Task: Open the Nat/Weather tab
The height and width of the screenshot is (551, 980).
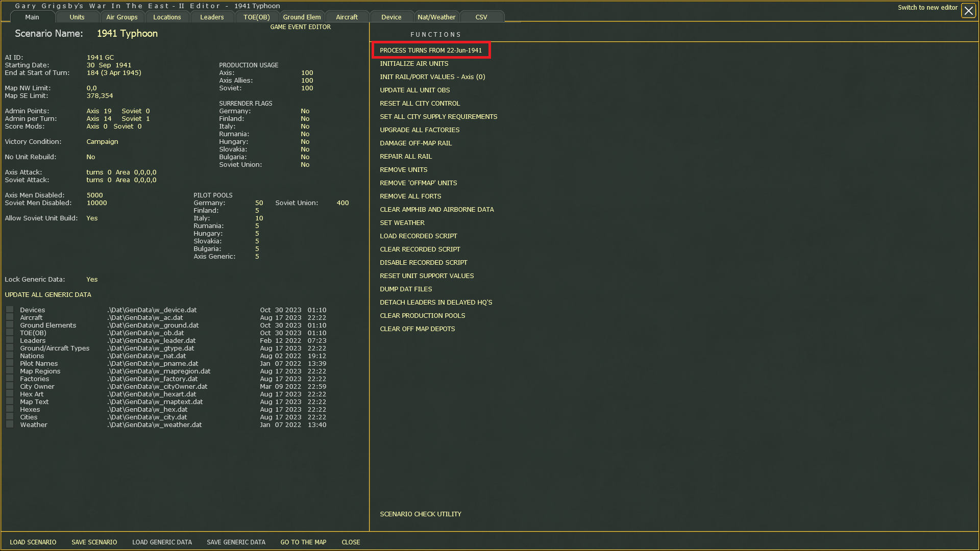Action: point(436,17)
